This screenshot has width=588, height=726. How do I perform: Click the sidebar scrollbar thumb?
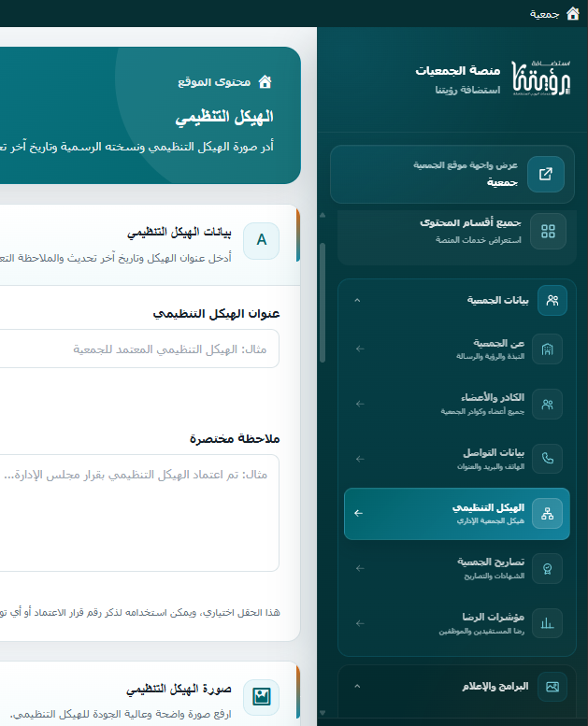(x=323, y=303)
